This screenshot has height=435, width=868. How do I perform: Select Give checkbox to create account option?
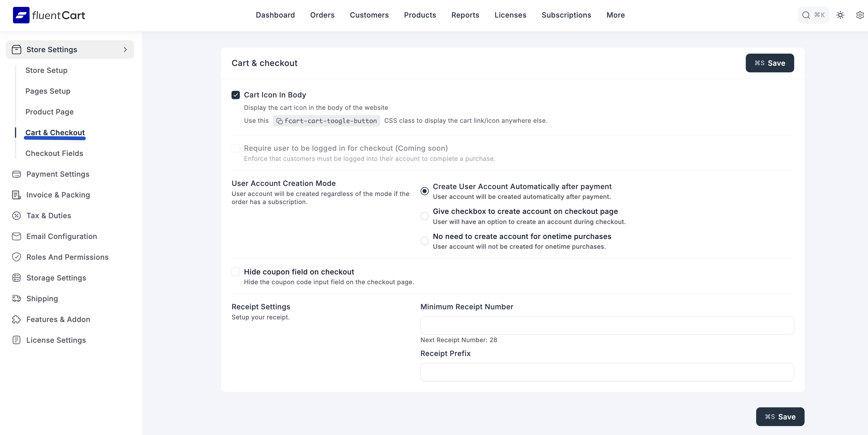pos(424,216)
